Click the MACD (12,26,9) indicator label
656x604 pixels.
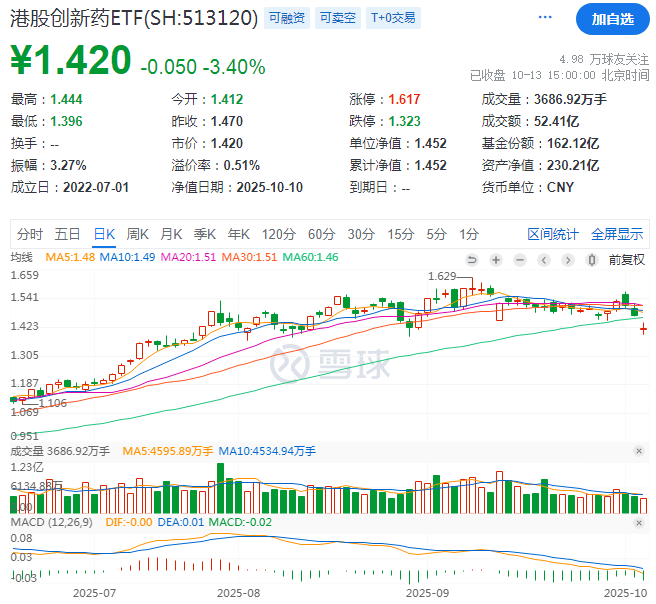(x=49, y=524)
